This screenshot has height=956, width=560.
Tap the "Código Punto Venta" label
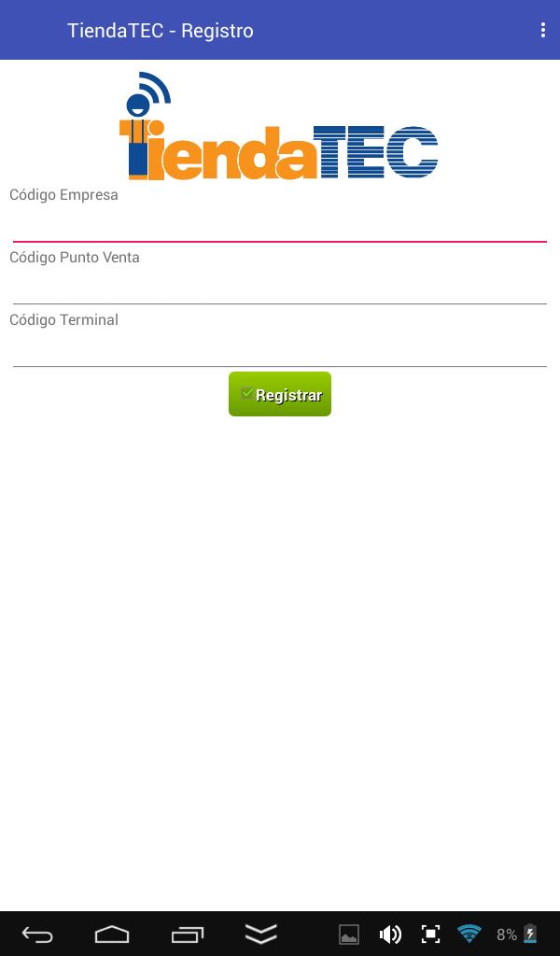(x=75, y=258)
